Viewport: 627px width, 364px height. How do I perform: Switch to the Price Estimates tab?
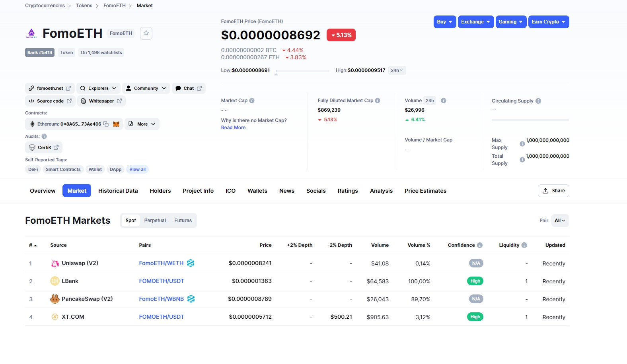pos(426,191)
